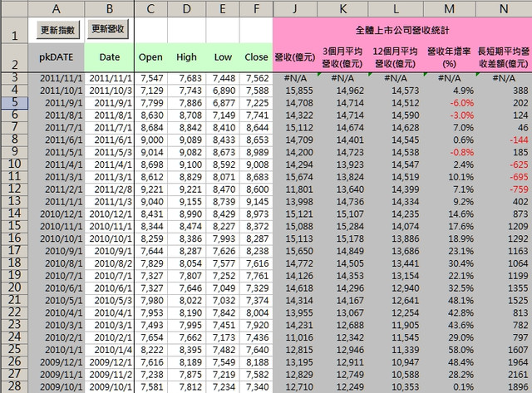Select column M header
Screen dimensions: 532x393
(x=449, y=8)
